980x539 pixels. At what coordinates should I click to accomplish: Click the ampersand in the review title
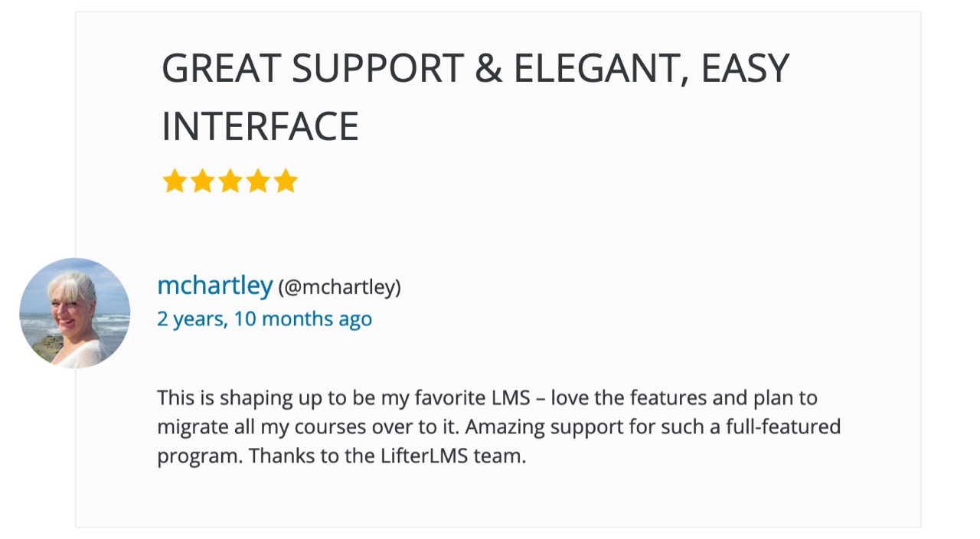pos(488,68)
